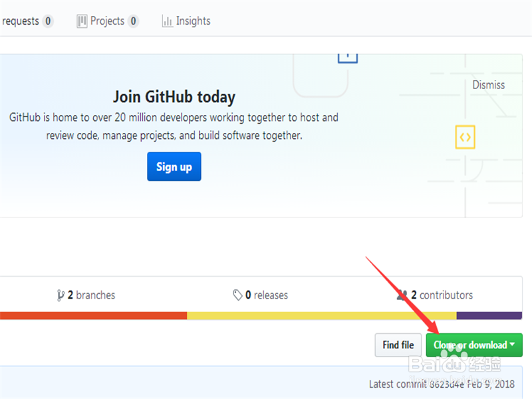
Task: Click the Projects board icon
Action: [x=82, y=21]
